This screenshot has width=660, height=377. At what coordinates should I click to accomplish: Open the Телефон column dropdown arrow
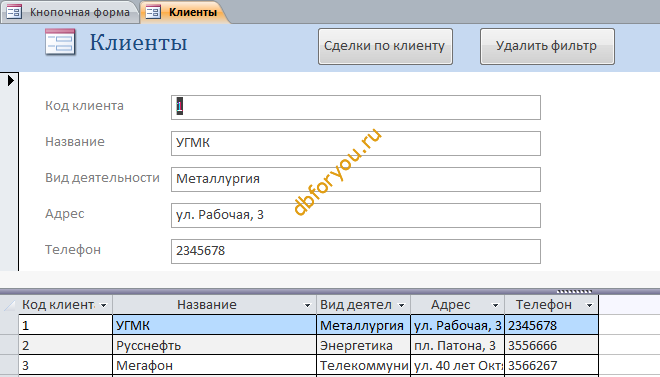[x=589, y=305]
